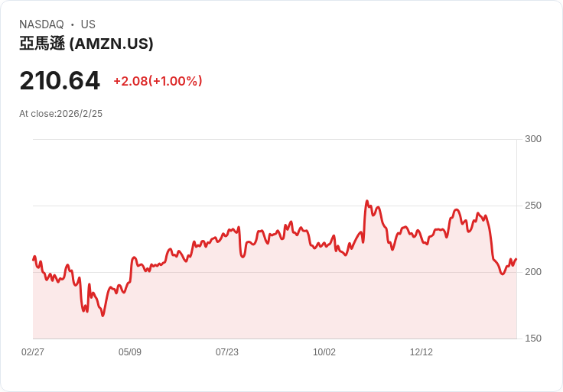
Task: Click the 200 y-axis price label
Action: [533, 272]
